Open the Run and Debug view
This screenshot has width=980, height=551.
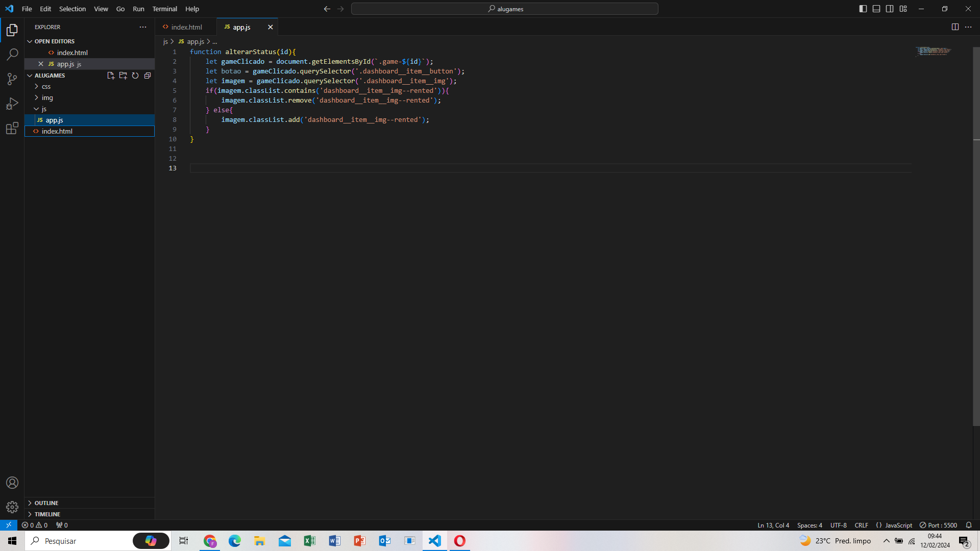[x=12, y=104]
